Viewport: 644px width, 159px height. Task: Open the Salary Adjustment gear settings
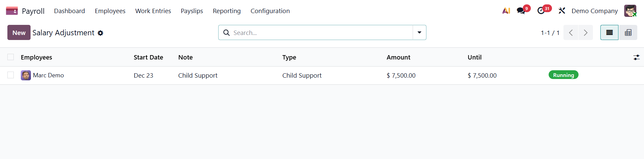click(x=100, y=33)
